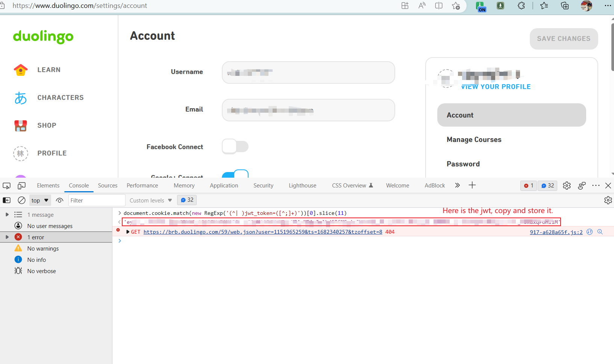Click the DevTools feedback people icon
This screenshot has width=614, height=364.
pyautogui.click(x=582, y=186)
